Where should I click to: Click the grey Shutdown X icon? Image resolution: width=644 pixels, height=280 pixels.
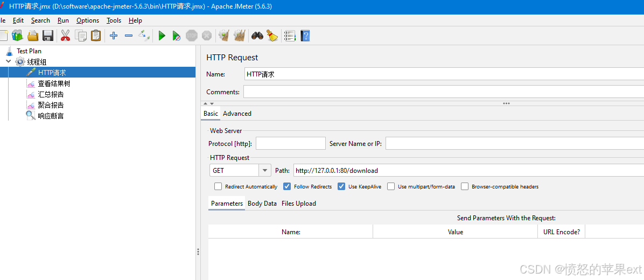tap(207, 36)
